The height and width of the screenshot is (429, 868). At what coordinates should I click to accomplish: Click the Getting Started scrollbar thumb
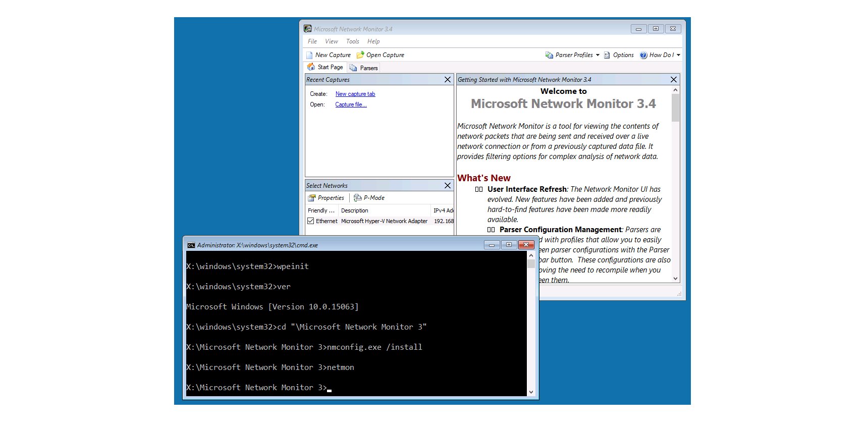(676, 108)
